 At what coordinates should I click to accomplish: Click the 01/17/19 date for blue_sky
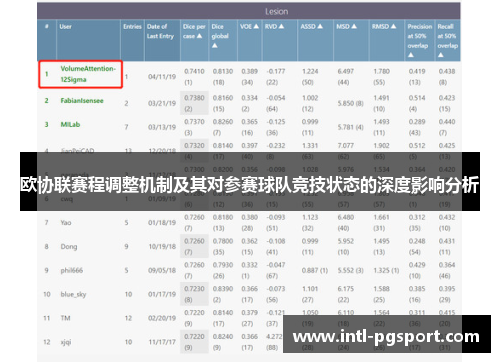coord(162,294)
